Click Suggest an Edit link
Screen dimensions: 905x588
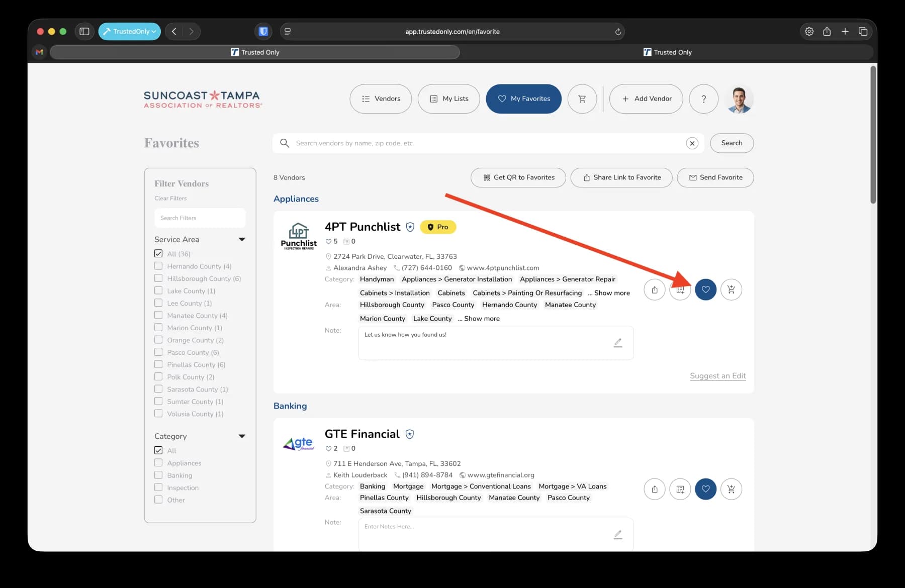tap(717, 376)
